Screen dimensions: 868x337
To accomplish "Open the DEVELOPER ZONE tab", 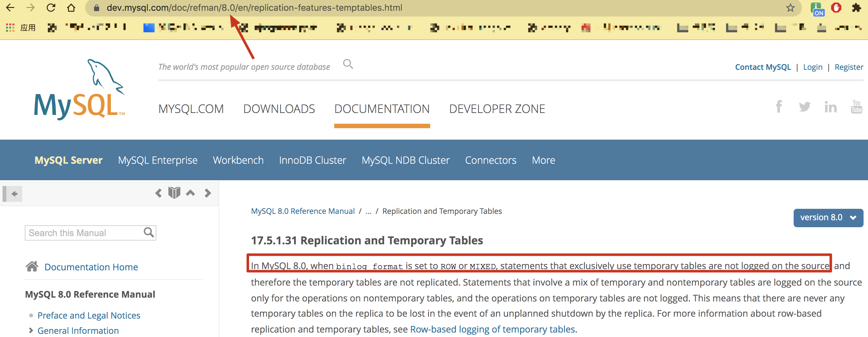I will (x=497, y=109).
